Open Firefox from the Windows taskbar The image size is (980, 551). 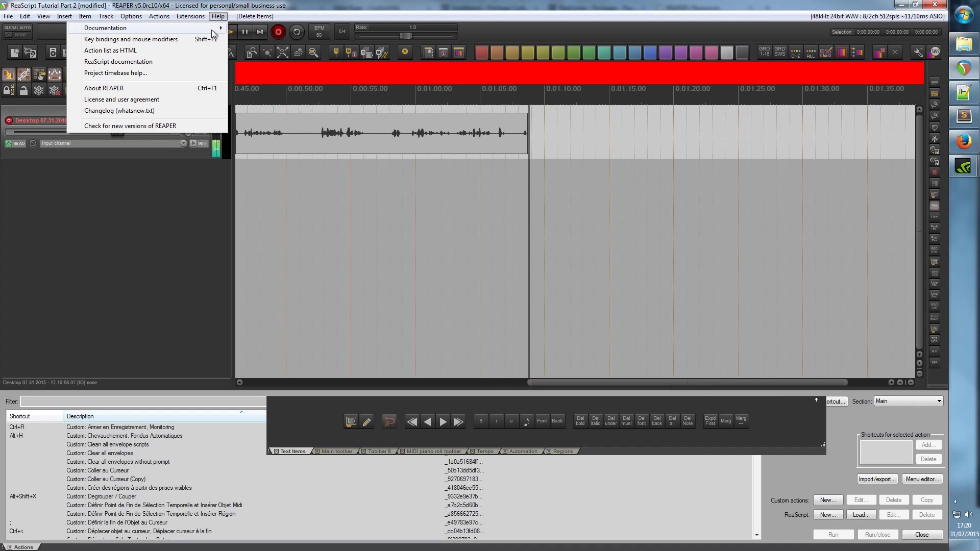coord(964,141)
